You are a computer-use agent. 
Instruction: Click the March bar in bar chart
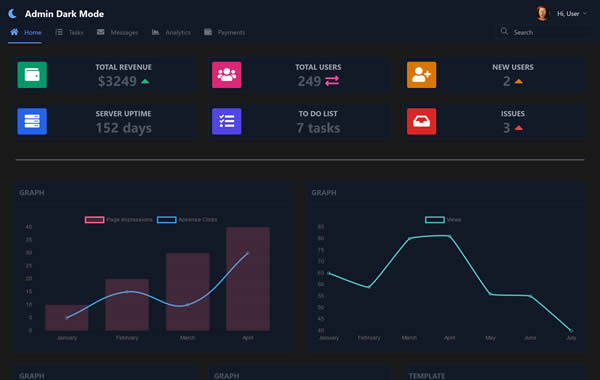coord(188,292)
